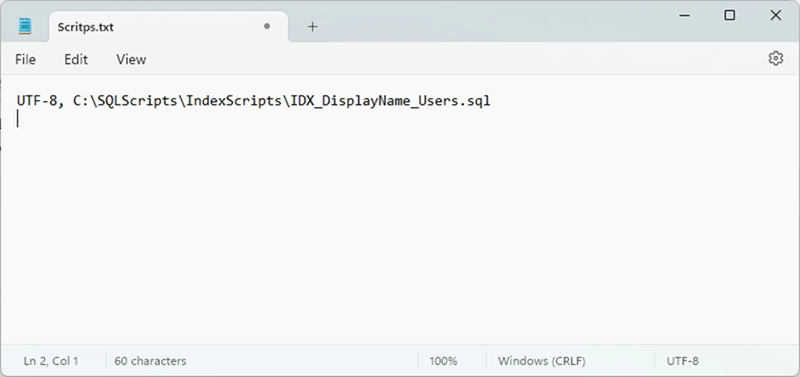
Task: Close the Notepad window
Action: coord(776,15)
